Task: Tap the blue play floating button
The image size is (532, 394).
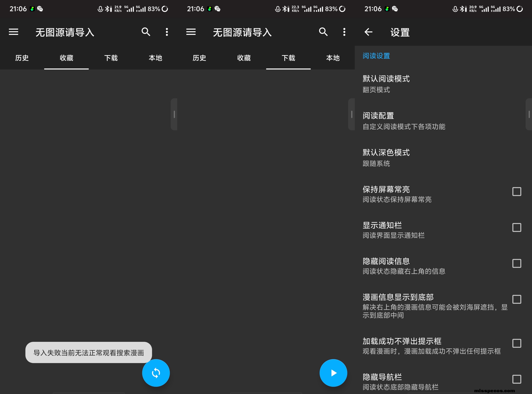Action: (333, 373)
